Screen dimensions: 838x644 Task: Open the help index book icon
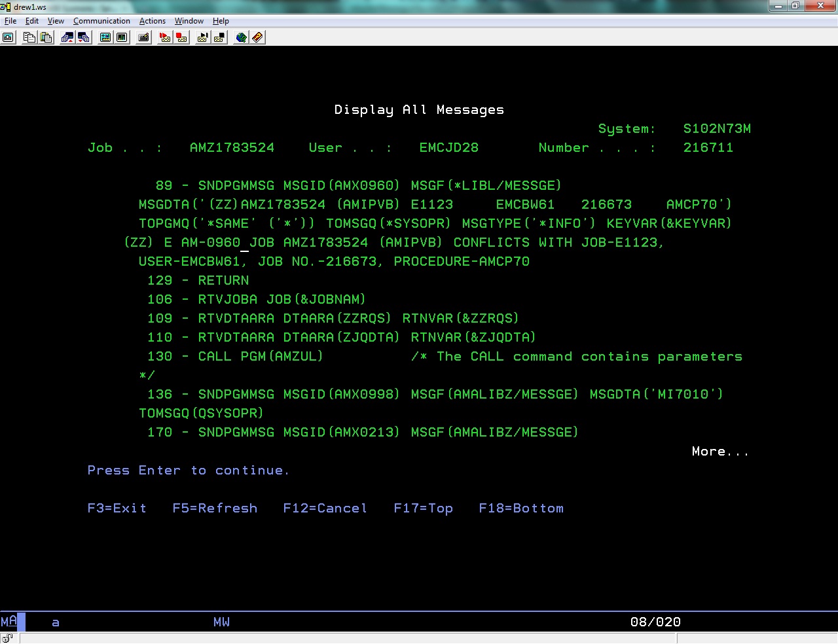coord(257,37)
